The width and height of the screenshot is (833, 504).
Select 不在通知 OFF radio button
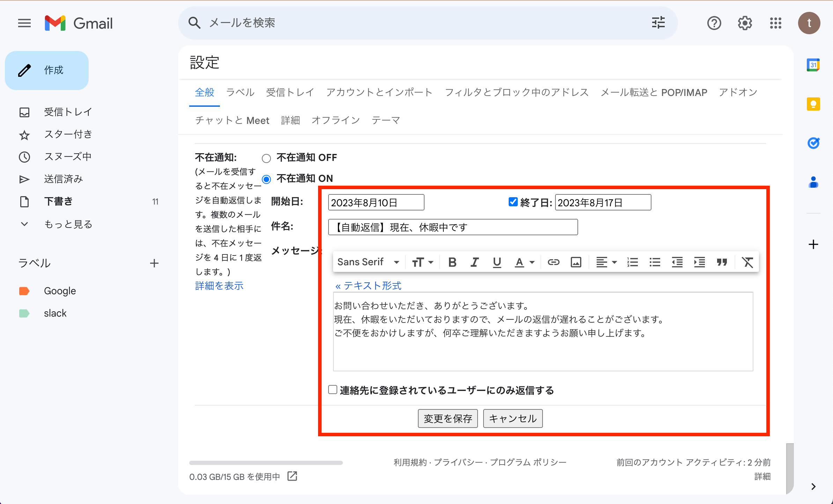(x=266, y=158)
